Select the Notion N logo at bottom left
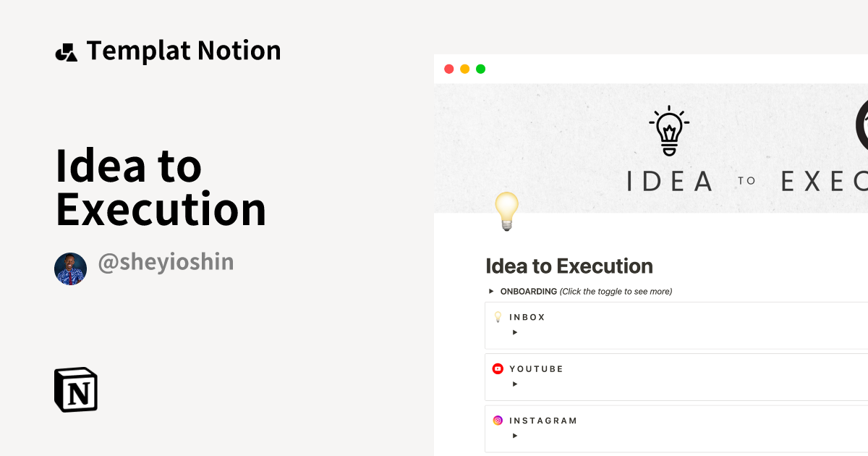The height and width of the screenshot is (456, 868). [x=75, y=389]
